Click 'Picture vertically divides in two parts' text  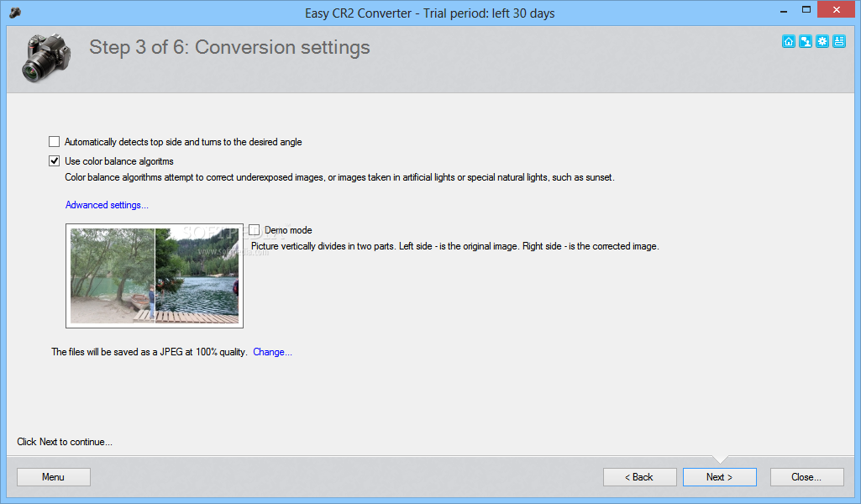click(454, 246)
